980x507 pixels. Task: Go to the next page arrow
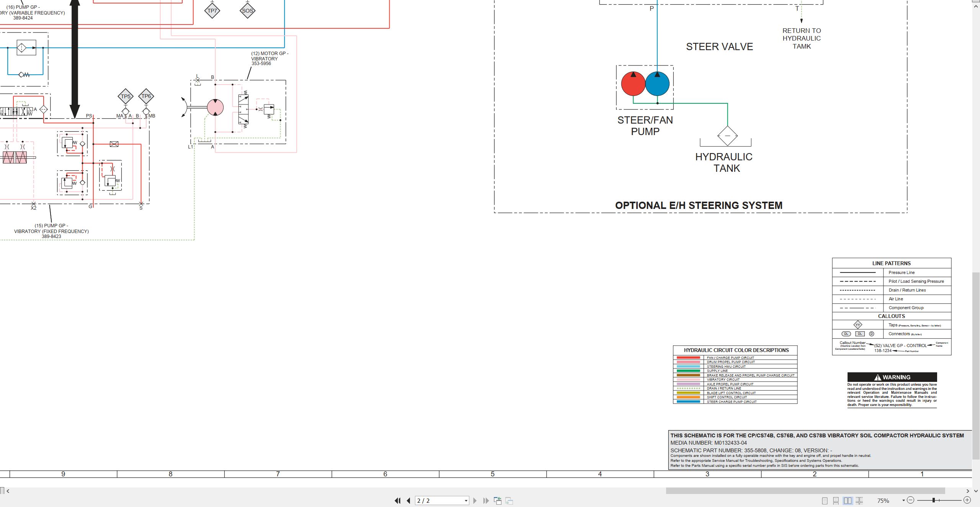click(475, 500)
